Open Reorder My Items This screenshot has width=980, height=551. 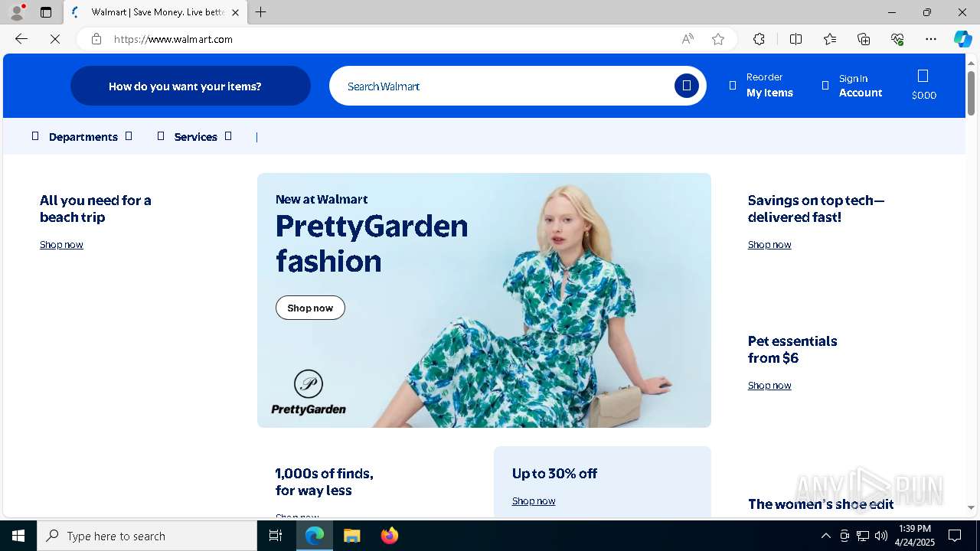761,85
